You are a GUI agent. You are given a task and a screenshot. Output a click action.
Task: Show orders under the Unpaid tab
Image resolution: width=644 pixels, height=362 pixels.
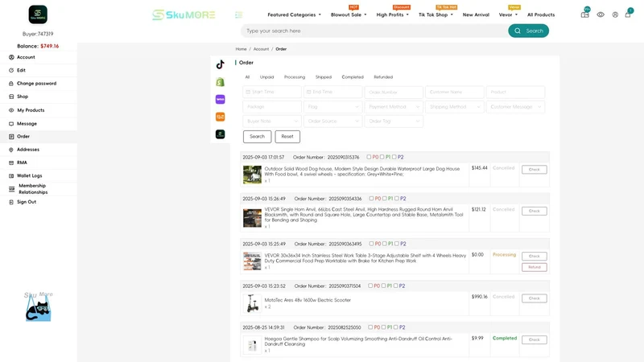(x=266, y=77)
